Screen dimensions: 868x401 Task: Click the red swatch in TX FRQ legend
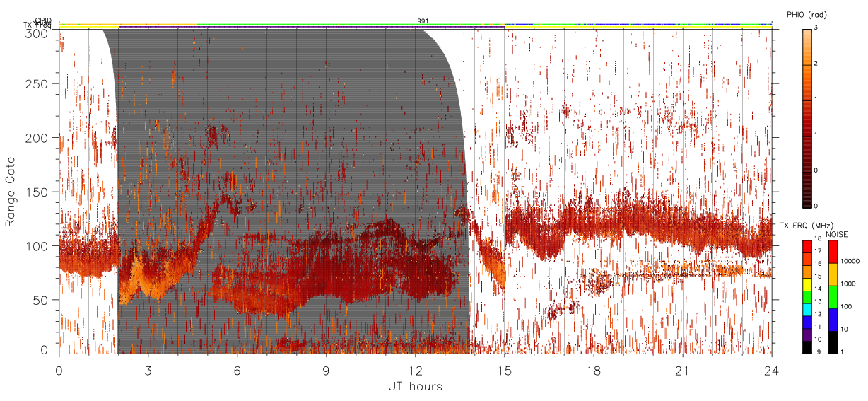807,246
